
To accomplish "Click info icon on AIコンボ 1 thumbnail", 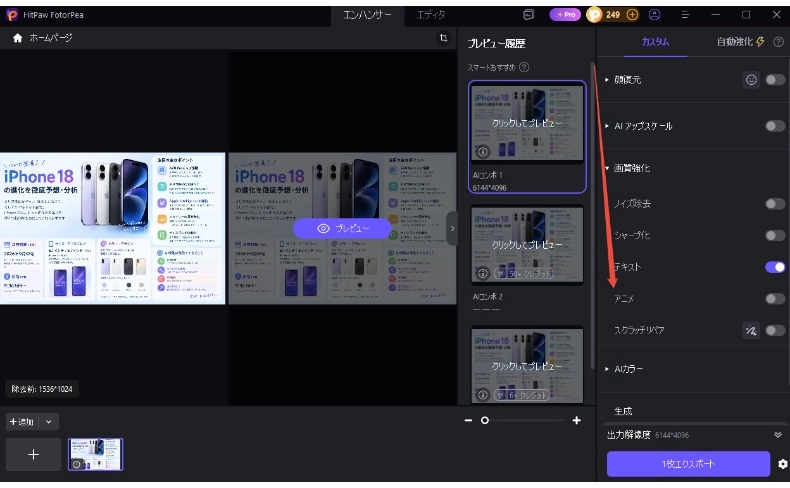I will pyautogui.click(x=483, y=151).
